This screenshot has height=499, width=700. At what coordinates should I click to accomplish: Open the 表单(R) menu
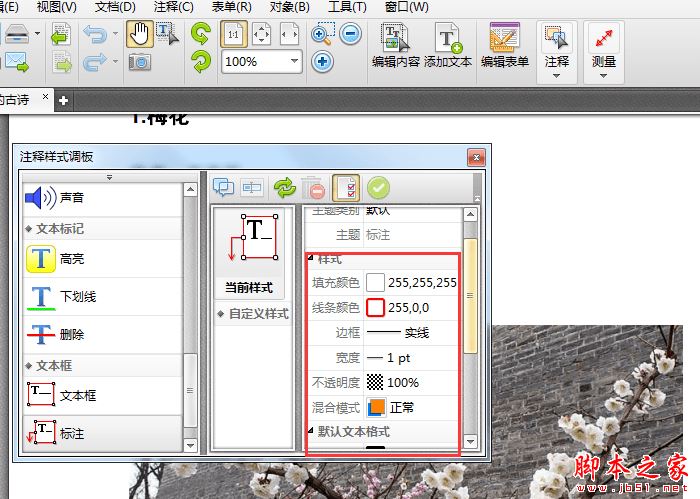(232, 7)
